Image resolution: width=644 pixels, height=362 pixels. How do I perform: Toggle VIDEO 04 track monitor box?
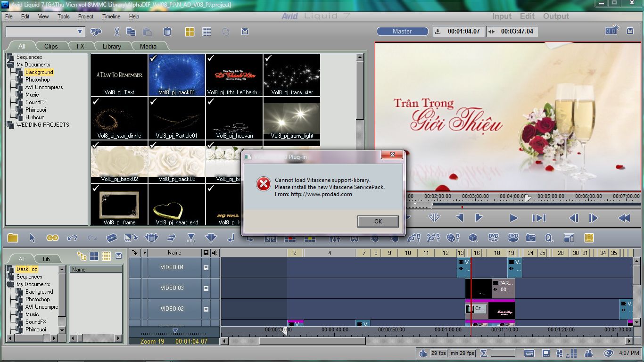(x=206, y=268)
